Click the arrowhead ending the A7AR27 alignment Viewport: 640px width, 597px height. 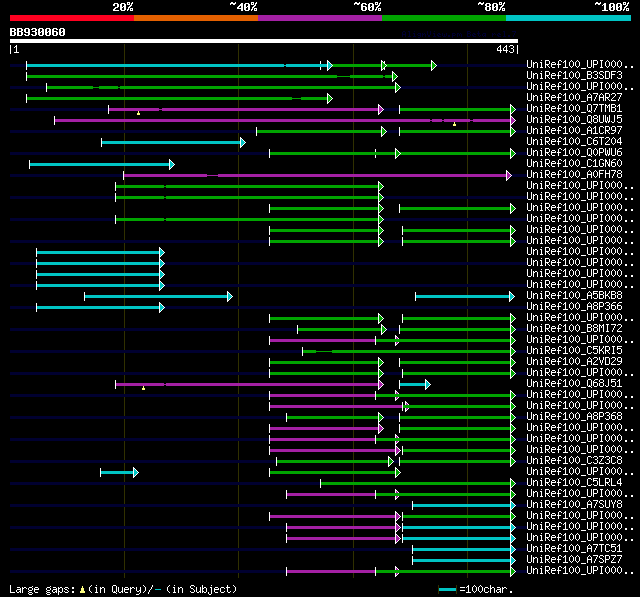(330, 98)
